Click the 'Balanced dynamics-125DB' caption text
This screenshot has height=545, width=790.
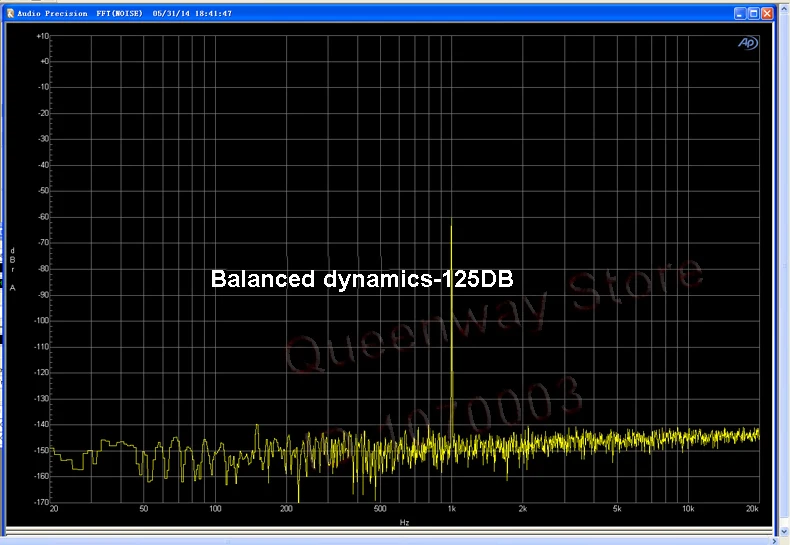point(362,279)
